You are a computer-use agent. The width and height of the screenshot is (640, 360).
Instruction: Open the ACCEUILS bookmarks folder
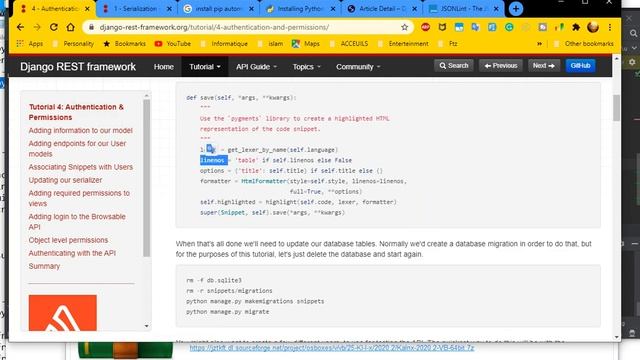tap(349, 44)
